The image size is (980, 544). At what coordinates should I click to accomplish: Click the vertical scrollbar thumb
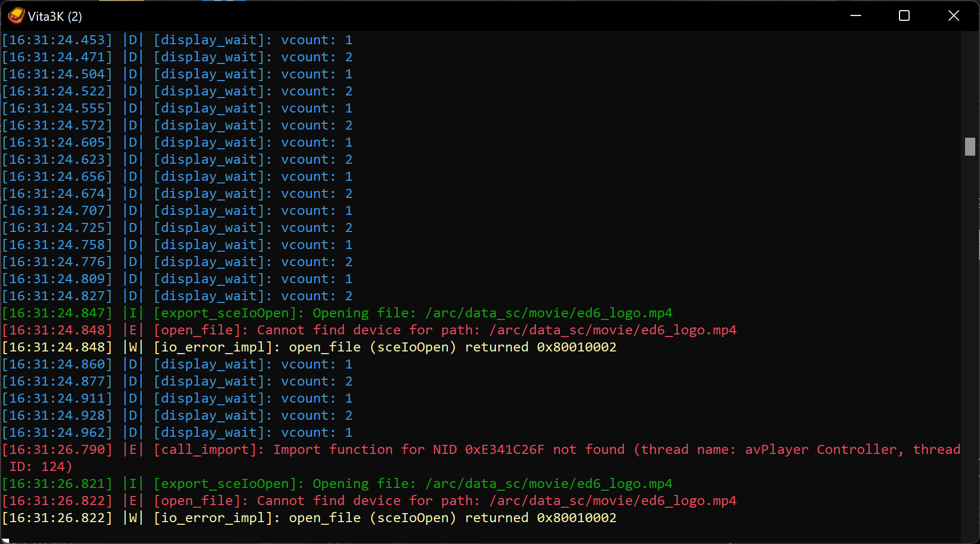[970, 147]
